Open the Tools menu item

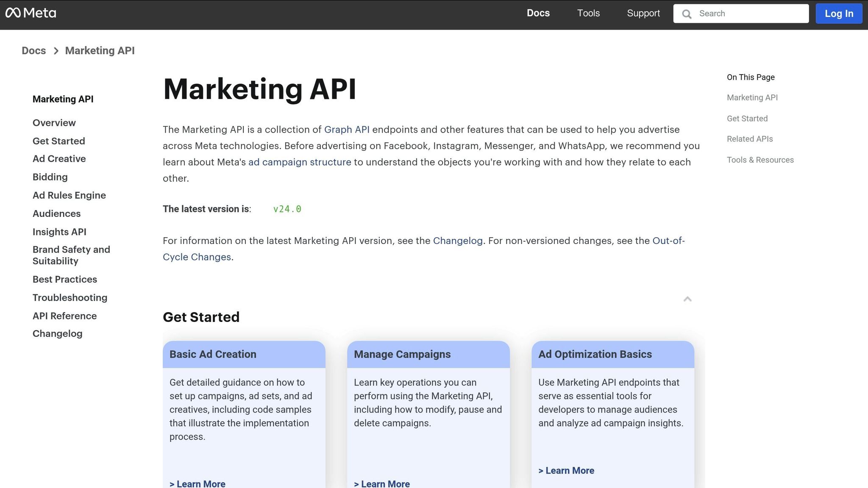(x=588, y=13)
